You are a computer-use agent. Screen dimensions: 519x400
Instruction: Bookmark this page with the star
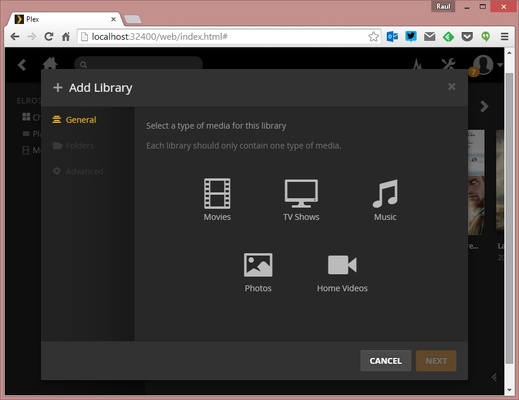click(373, 37)
